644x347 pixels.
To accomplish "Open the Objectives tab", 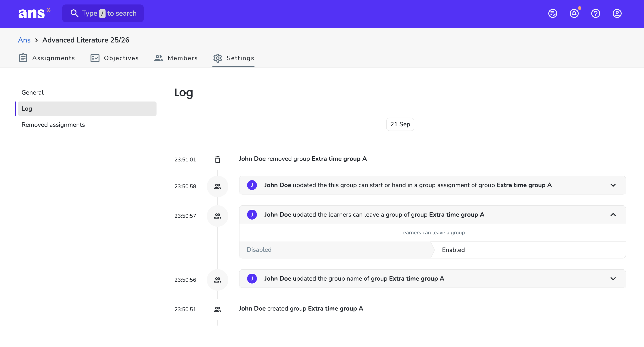I will click(114, 58).
